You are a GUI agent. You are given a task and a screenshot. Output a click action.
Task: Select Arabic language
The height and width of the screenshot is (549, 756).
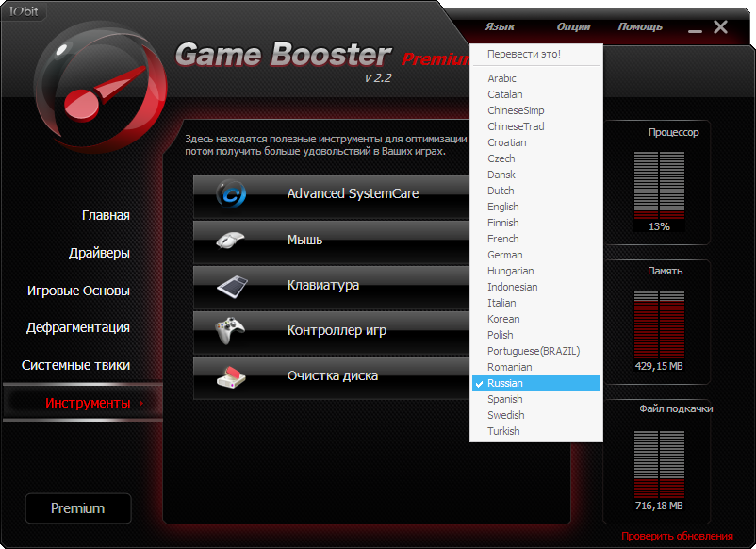click(536, 78)
